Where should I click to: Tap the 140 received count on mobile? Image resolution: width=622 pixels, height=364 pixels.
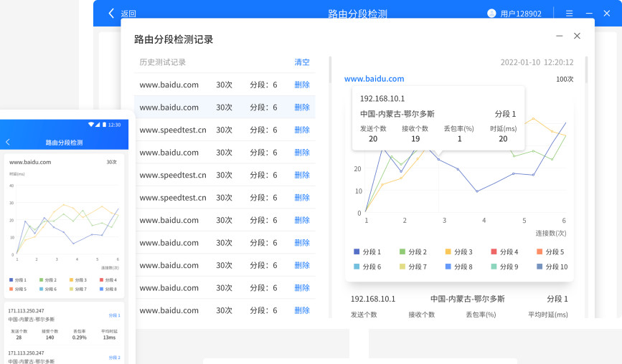click(x=50, y=337)
